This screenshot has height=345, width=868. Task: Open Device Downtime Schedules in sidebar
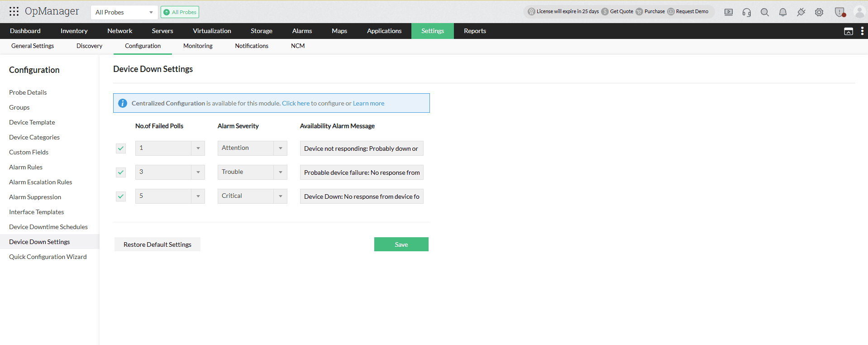click(48, 227)
